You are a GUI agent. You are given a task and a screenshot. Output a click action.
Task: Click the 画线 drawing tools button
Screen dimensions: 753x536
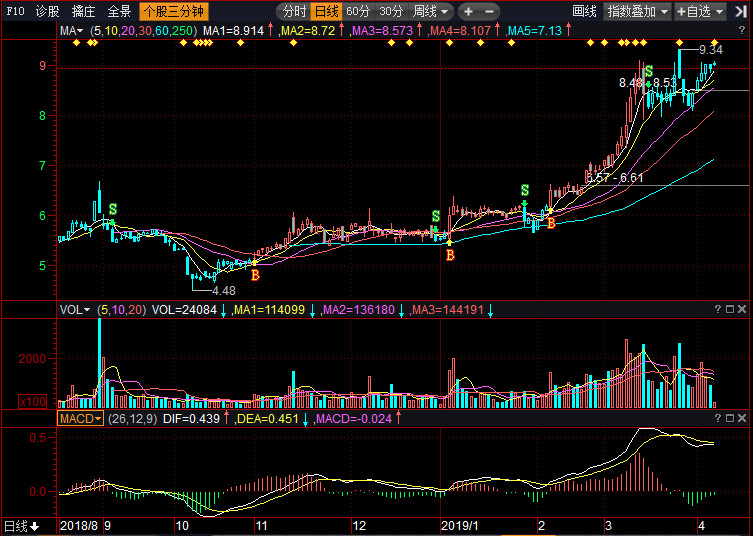point(584,12)
